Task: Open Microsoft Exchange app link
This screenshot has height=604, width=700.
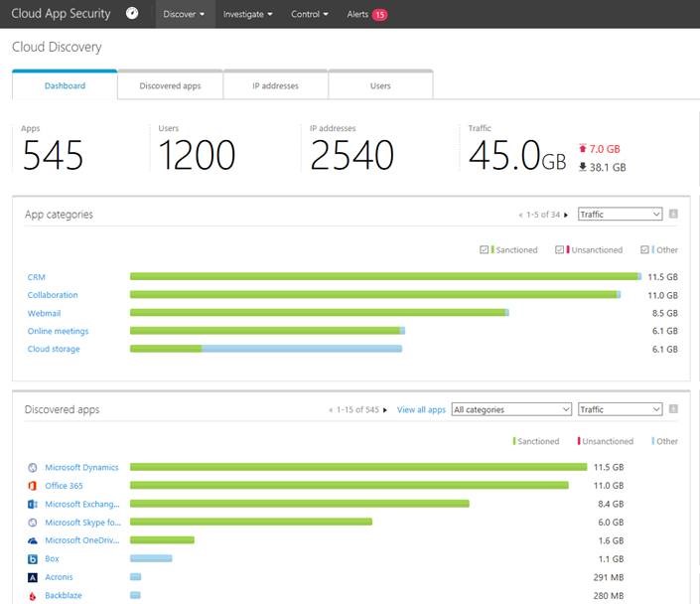Action: [x=82, y=504]
